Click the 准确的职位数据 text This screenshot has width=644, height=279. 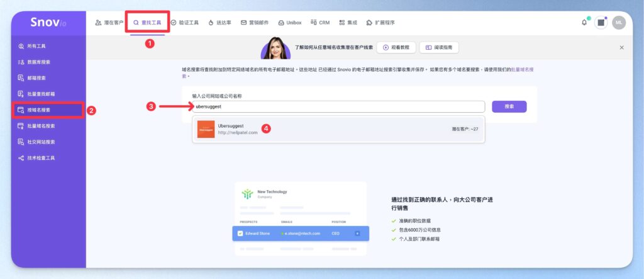point(415,221)
